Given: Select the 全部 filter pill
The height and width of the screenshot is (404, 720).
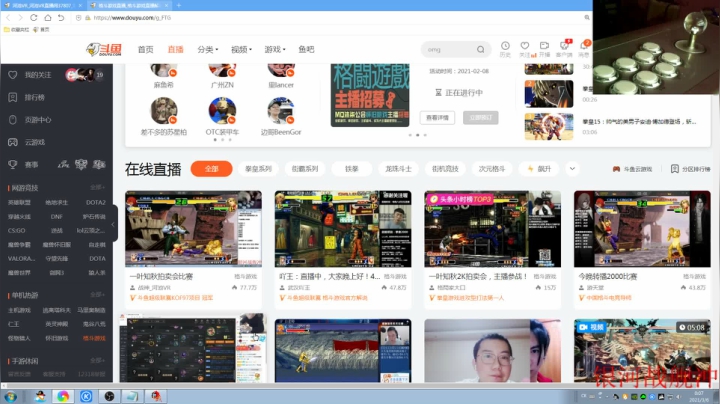Looking at the screenshot, I should tap(211, 169).
